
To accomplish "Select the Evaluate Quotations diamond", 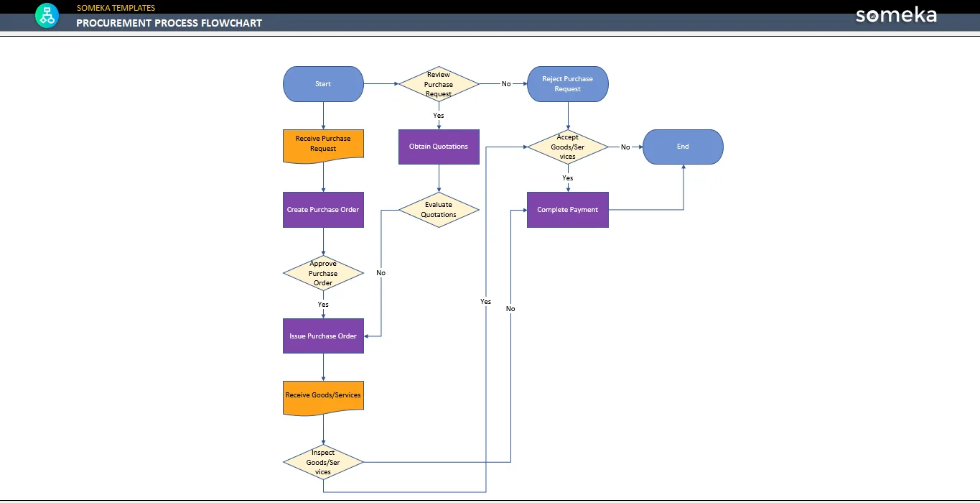I will point(439,210).
